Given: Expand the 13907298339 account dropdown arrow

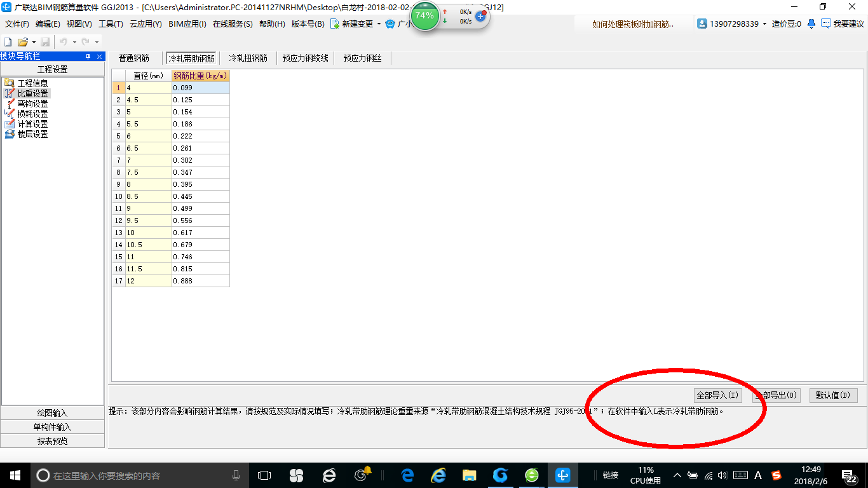Looking at the screenshot, I should click(x=764, y=24).
